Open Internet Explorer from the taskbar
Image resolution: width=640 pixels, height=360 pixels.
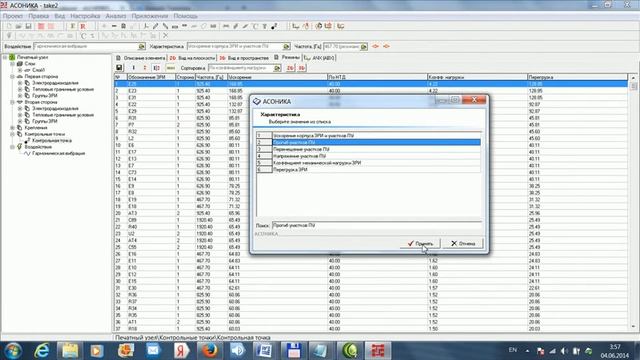[x=42, y=351]
